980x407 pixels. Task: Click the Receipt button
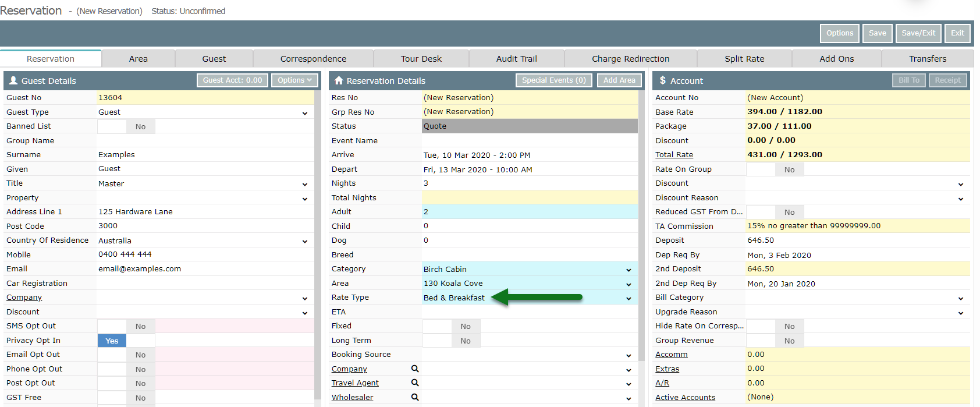pyautogui.click(x=948, y=80)
